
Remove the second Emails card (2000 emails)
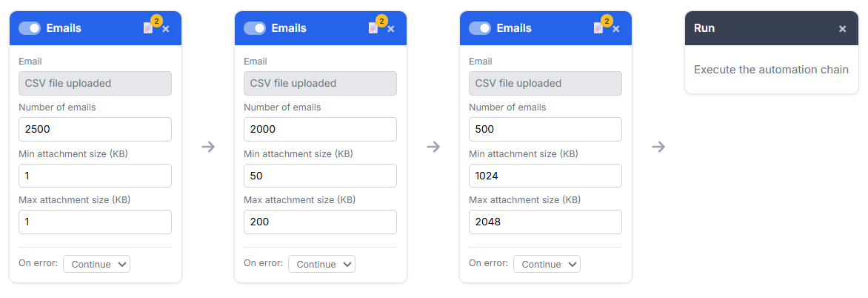(391, 29)
